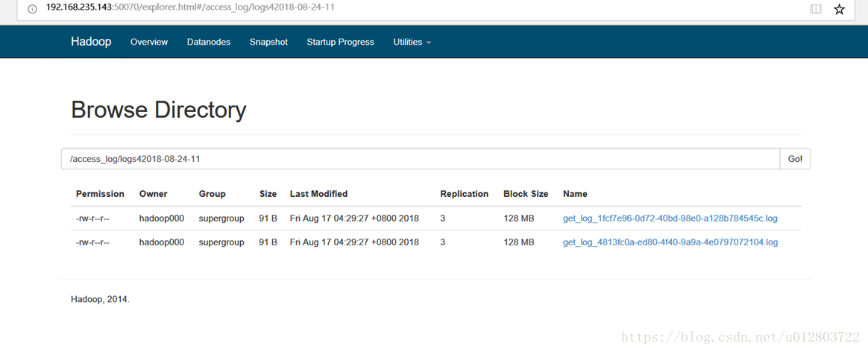Screen dimensions: 868x352
Task: Click the Block Size column header
Action: (526, 194)
